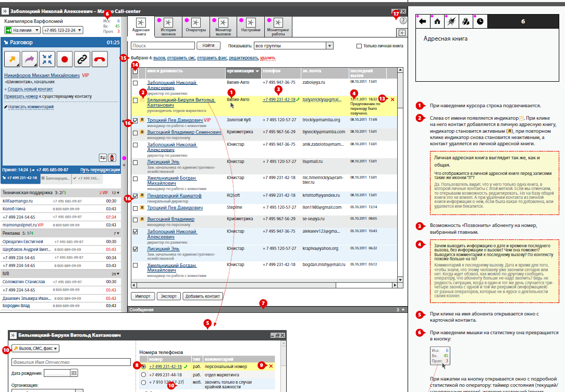Open the Мониторинг работы tab
565x392 pixels.
pyautogui.click(x=278, y=27)
